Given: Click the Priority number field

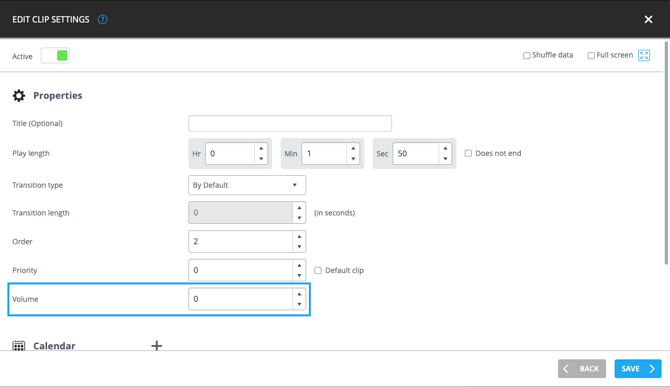Looking at the screenshot, I should [x=241, y=270].
